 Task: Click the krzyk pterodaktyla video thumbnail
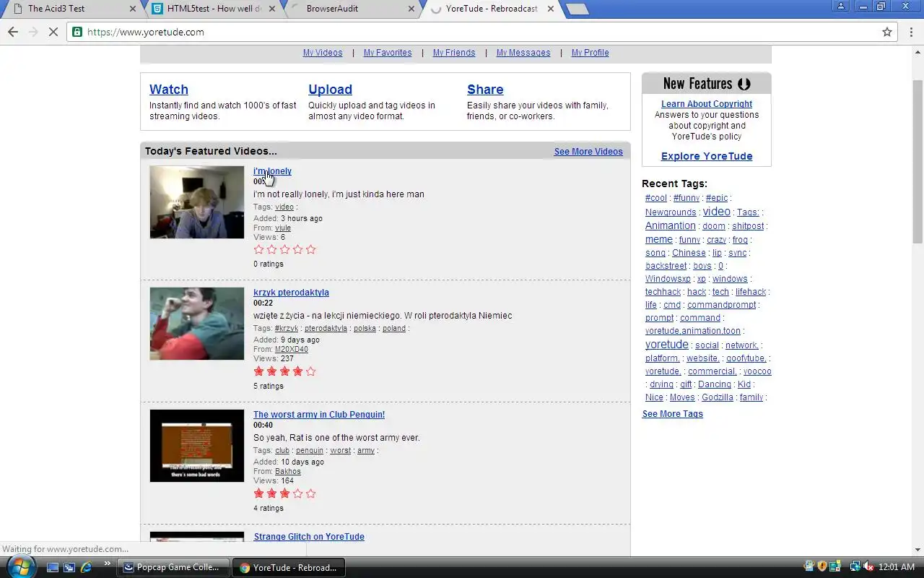pyautogui.click(x=197, y=324)
